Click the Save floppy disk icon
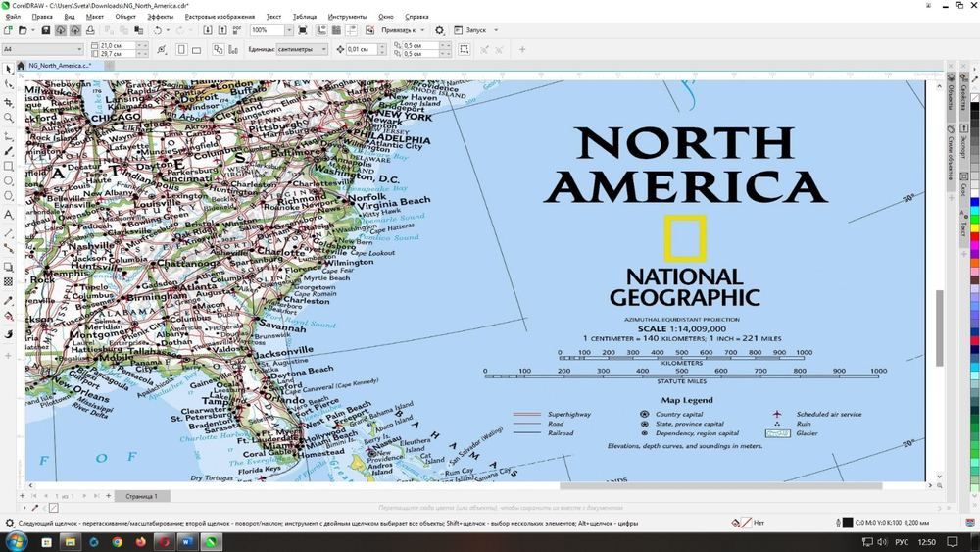This screenshot has width=980, height=552. pyautogui.click(x=46, y=30)
